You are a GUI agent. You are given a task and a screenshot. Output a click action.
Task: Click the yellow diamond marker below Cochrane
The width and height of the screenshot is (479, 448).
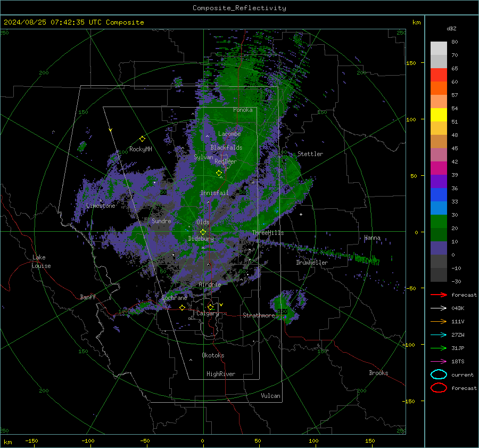[x=182, y=307]
